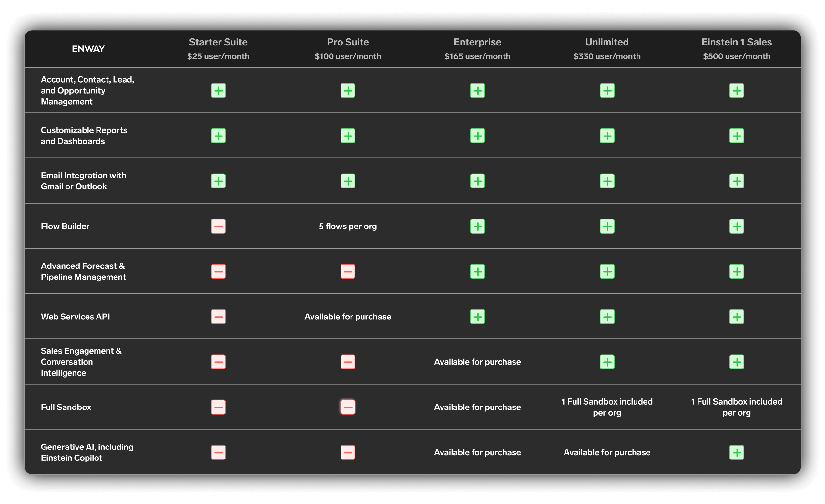The image size is (825, 504).
Task: Click the red minus for Full Sandbox under Starter Suite
Action: (218, 407)
